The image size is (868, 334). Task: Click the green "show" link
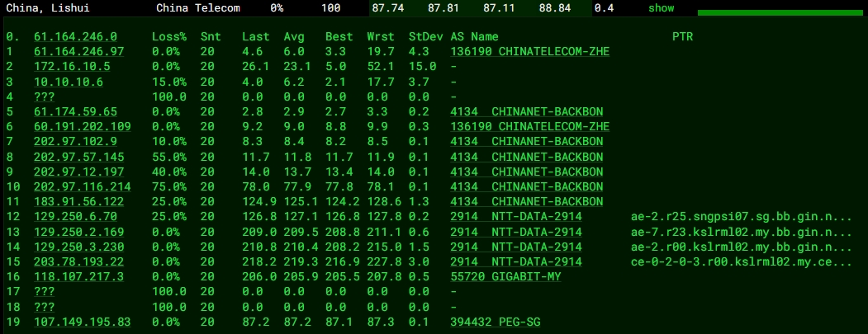tap(661, 8)
